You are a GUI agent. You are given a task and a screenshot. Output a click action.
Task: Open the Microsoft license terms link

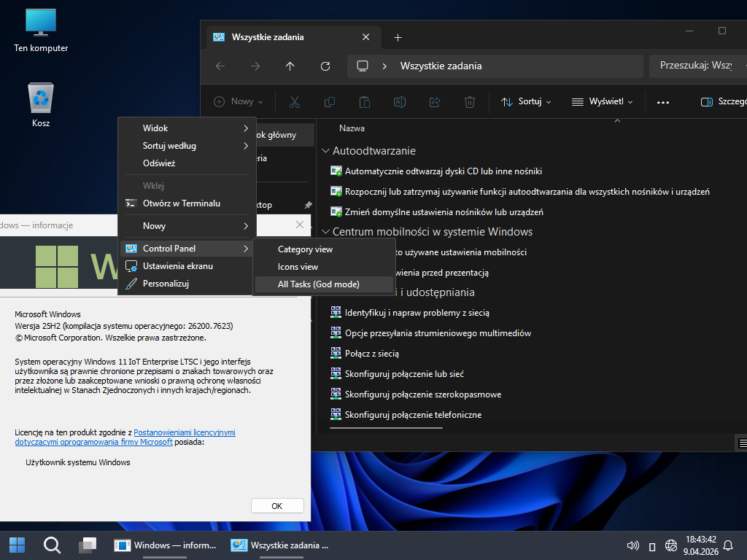pos(184,432)
